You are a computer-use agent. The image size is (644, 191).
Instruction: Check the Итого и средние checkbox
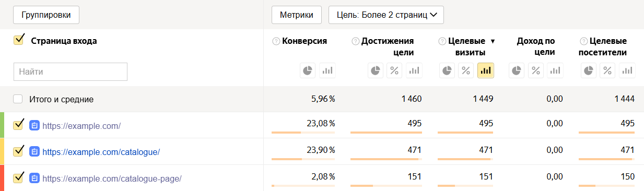(x=18, y=99)
